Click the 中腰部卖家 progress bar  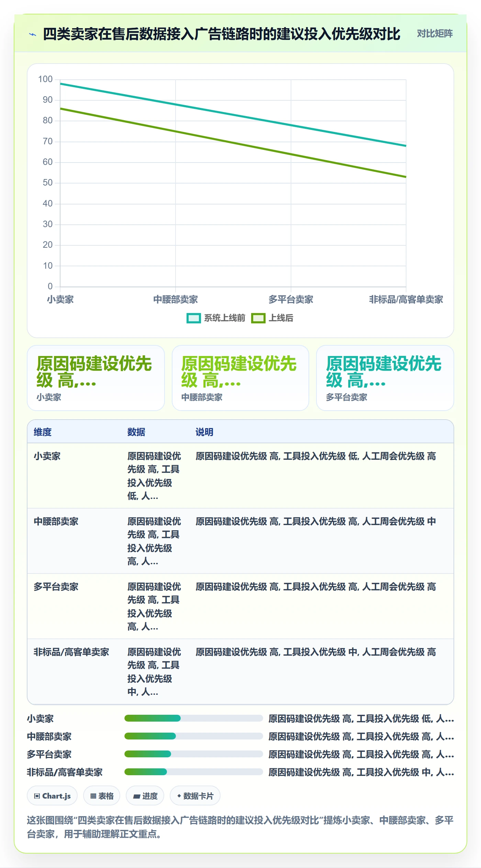tap(194, 736)
